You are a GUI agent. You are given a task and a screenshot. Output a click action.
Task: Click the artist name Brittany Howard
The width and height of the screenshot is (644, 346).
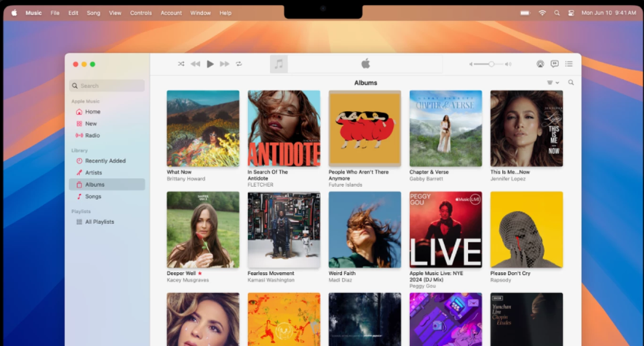[x=186, y=179]
